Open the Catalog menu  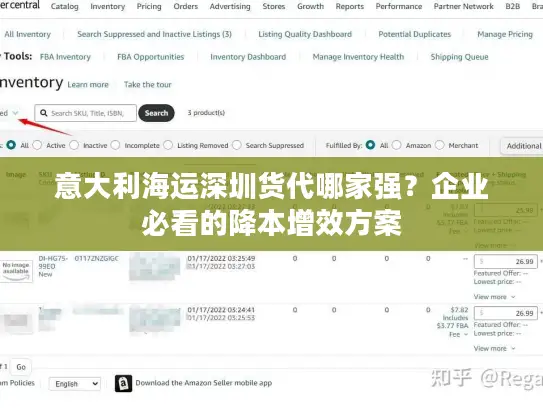pyautogui.click(x=64, y=6)
